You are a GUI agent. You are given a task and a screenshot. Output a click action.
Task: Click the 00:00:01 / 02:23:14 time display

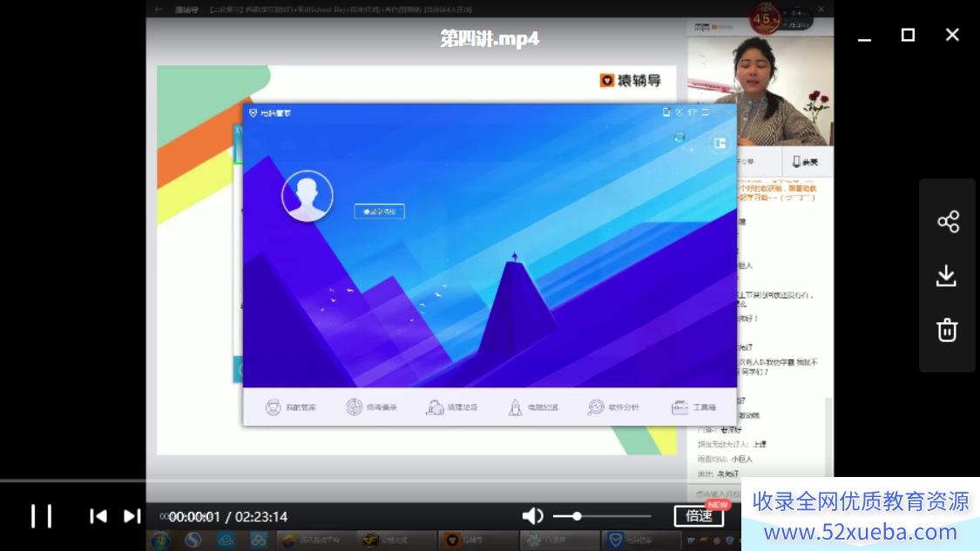point(227,517)
